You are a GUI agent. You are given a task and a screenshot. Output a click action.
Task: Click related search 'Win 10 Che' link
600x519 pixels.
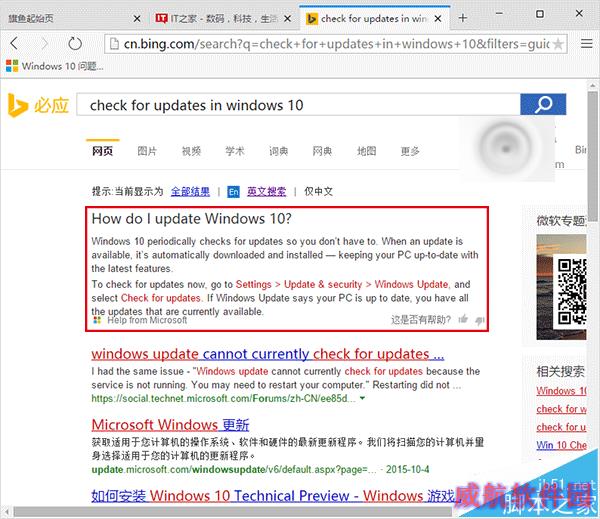coord(561,446)
